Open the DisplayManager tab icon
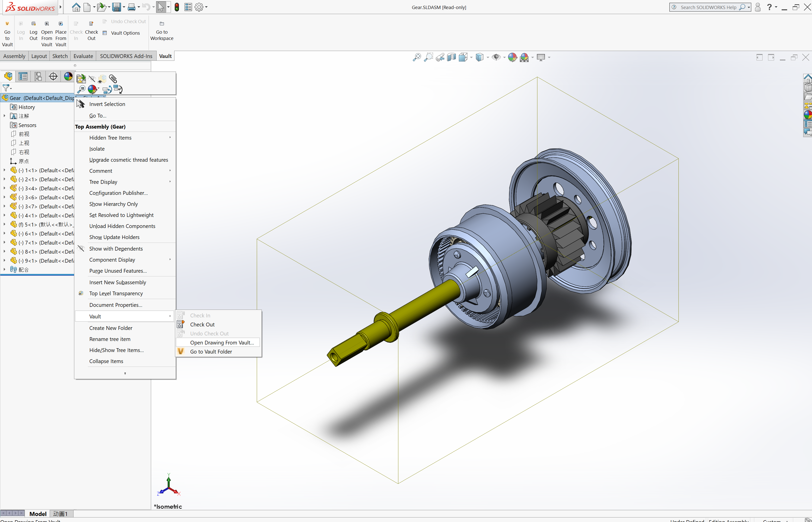The width and height of the screenshot is (812, 522). [x=68, y=77]
